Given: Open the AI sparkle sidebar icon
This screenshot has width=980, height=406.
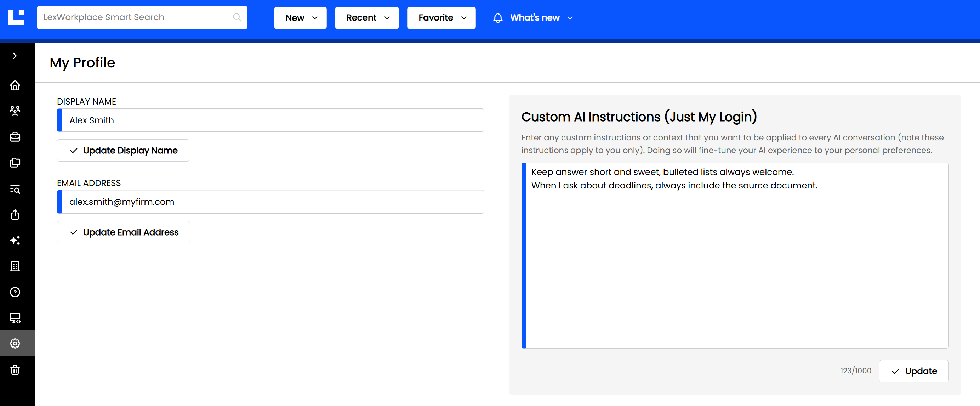Looking at the screenshot, I should click(x=15, y=241).
